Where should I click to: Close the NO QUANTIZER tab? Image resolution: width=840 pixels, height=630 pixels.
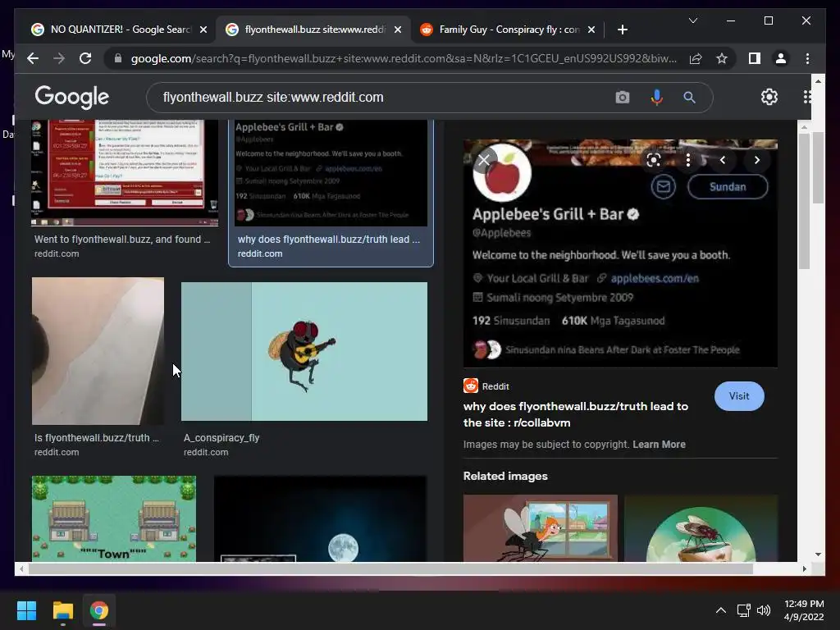pos(203,30)
